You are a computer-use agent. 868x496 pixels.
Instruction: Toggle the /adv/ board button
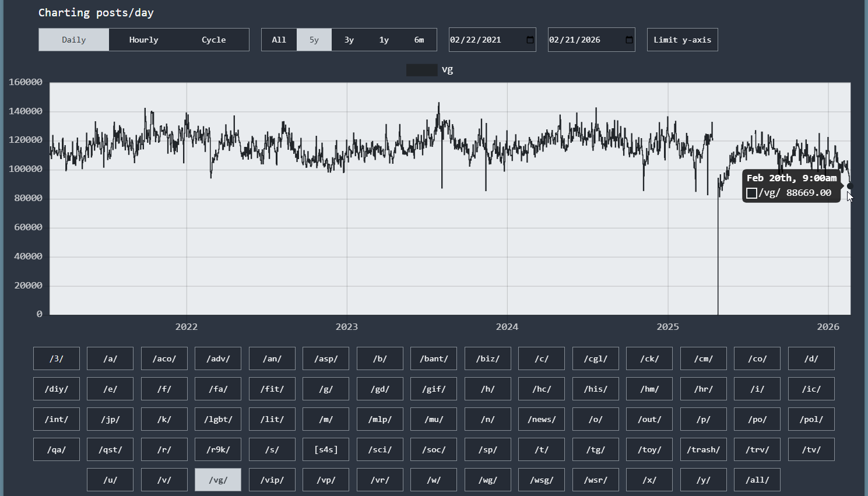tap(218, 358)
